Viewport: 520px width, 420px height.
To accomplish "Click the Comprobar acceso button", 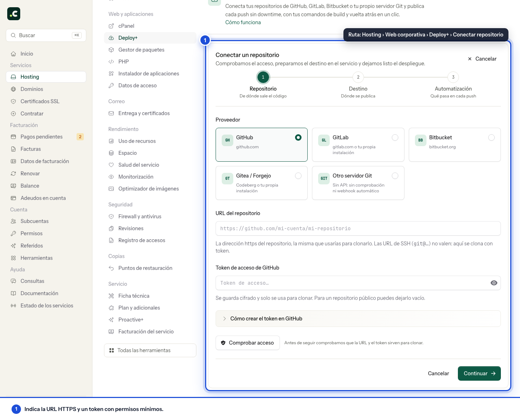I will [x=248, y=343].
